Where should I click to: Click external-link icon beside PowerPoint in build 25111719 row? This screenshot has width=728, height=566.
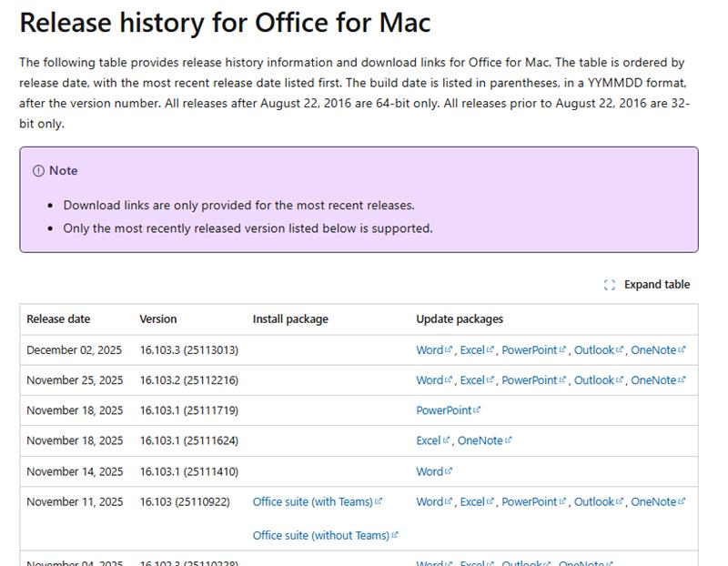tap(477, 409)
